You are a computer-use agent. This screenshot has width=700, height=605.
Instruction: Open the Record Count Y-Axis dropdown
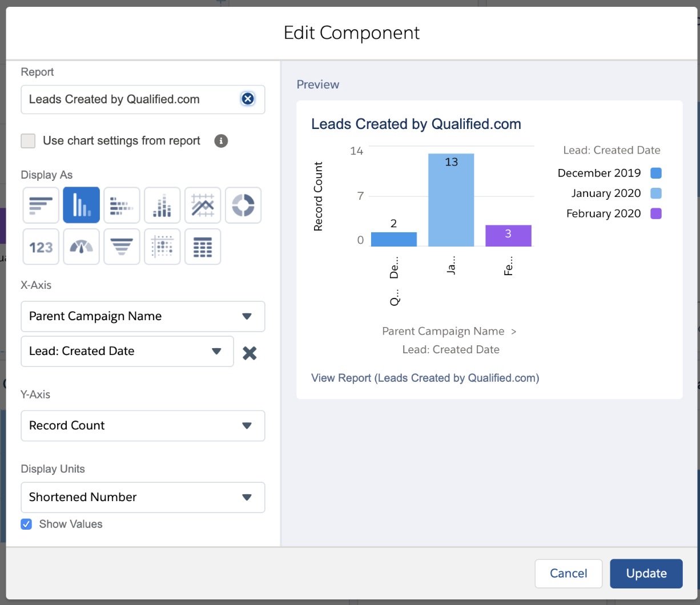pos(143,426)
